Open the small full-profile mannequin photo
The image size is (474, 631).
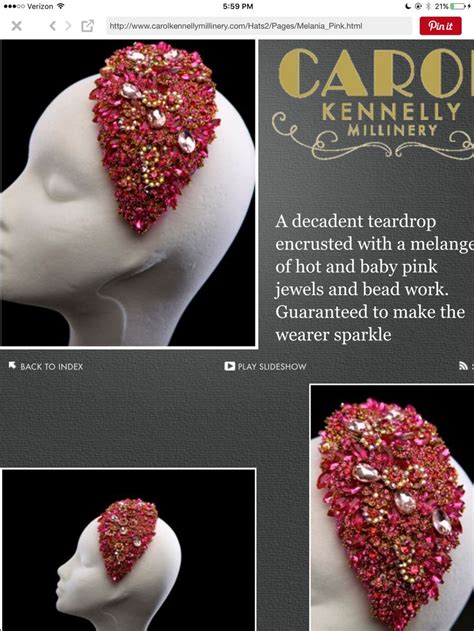click(x=128, y=550)
